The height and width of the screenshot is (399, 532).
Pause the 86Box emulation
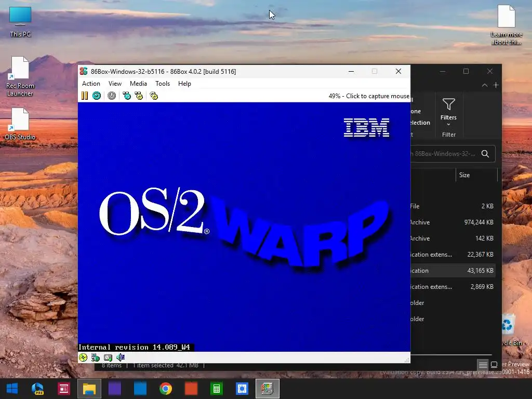[x=85, y=96]
